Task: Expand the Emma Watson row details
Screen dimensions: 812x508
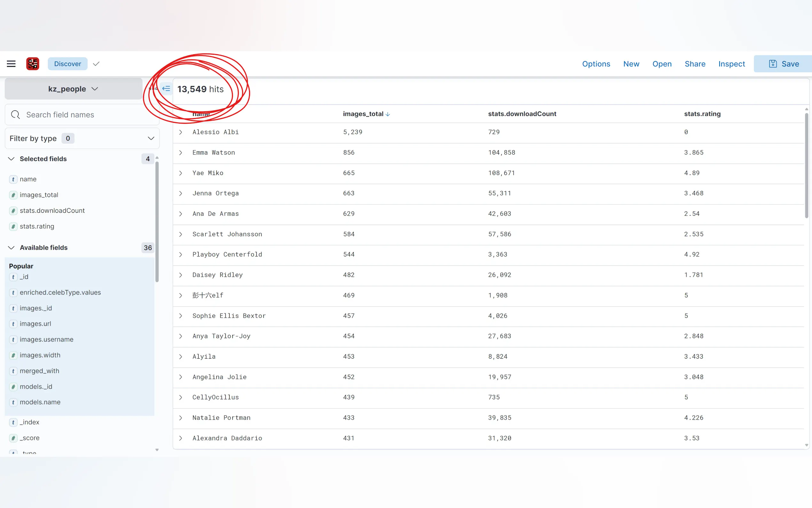Action: point(181,153)
